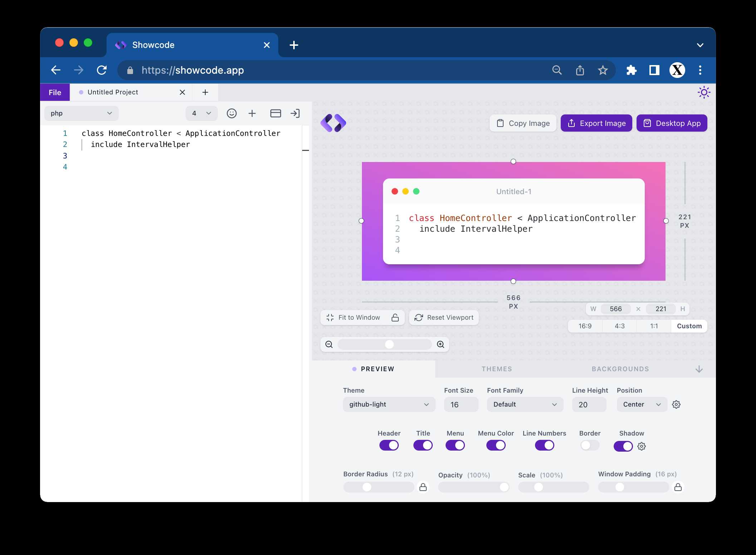Open the File menu
This screenshot has height=555, width=756.
pos(55,92)
